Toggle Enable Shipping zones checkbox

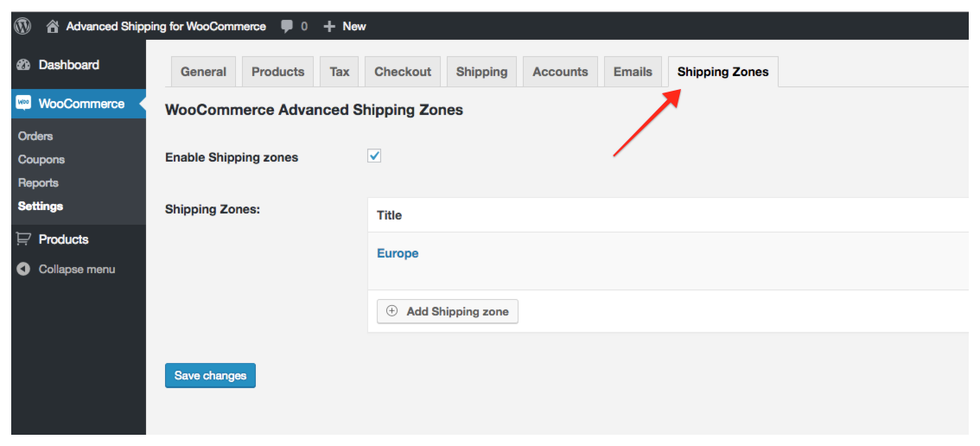coord(374,156)
